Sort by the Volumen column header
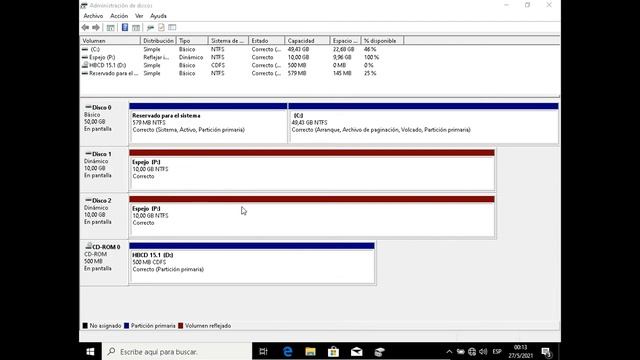Viewport: 640px width, 360px height. tap(110, 41)
